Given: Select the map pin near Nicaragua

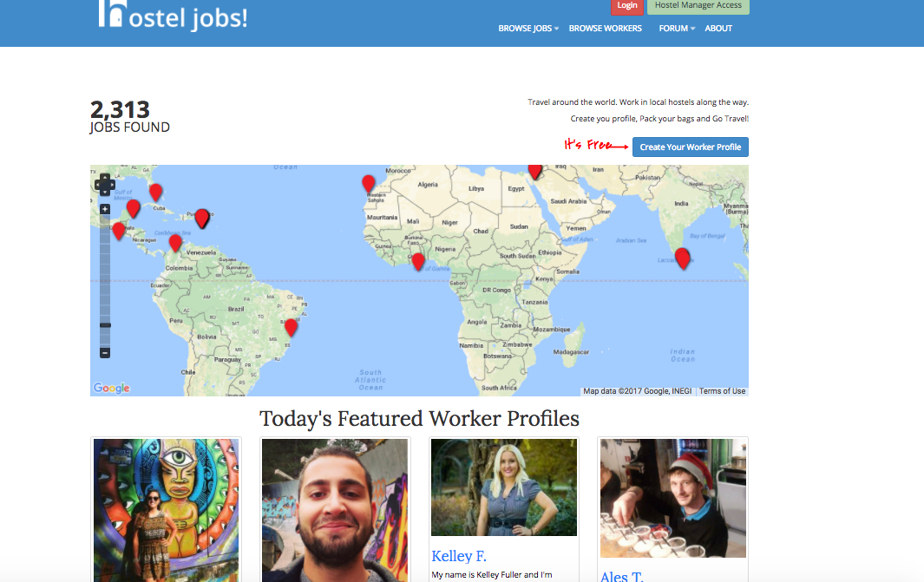Looking at the screenshot, I should (119, 231).
